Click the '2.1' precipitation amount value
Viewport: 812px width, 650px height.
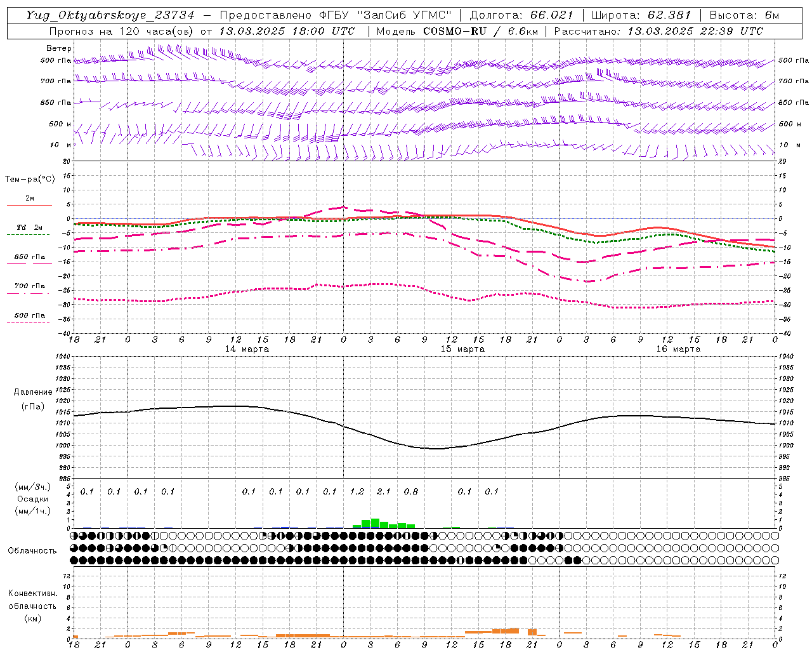384,491
